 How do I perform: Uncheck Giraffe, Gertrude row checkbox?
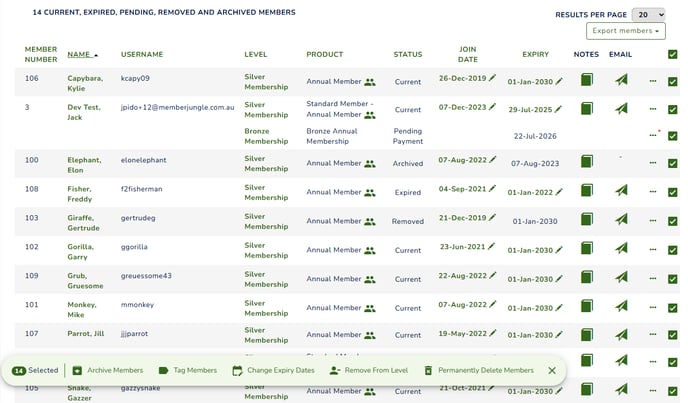[673, 221]
